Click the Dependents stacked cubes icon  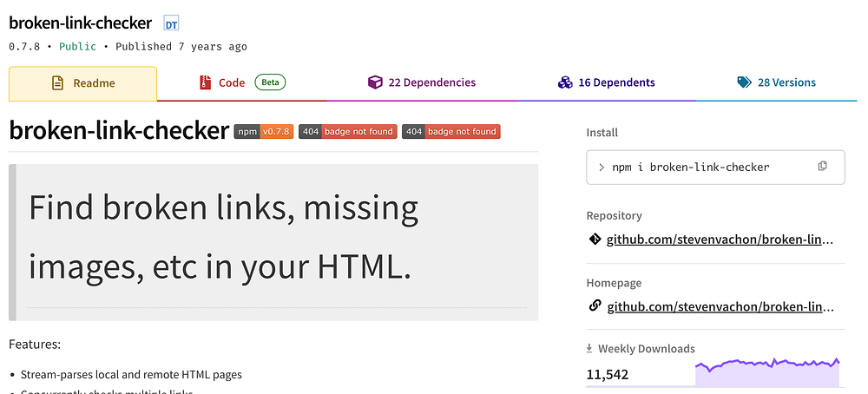pos(565,83)
